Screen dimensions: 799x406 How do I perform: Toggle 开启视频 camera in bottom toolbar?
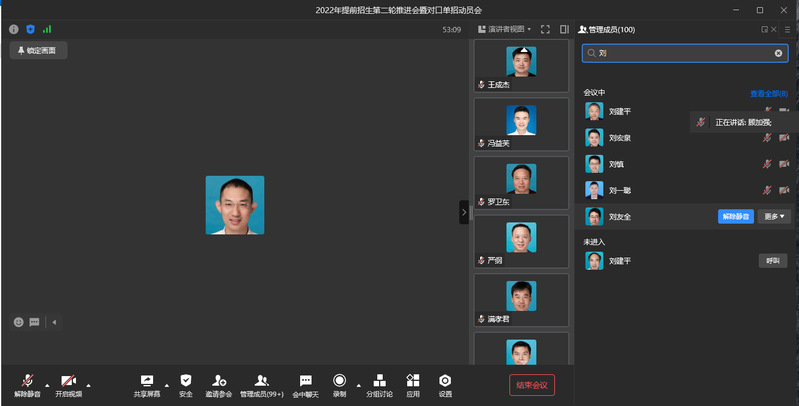68,381
